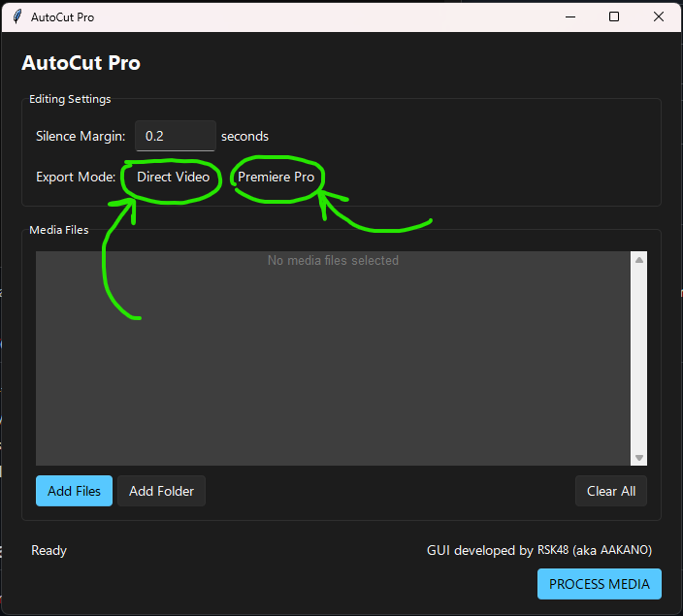
Task: Click the 'Editing Settings' group title
Action: pos(70,99)
